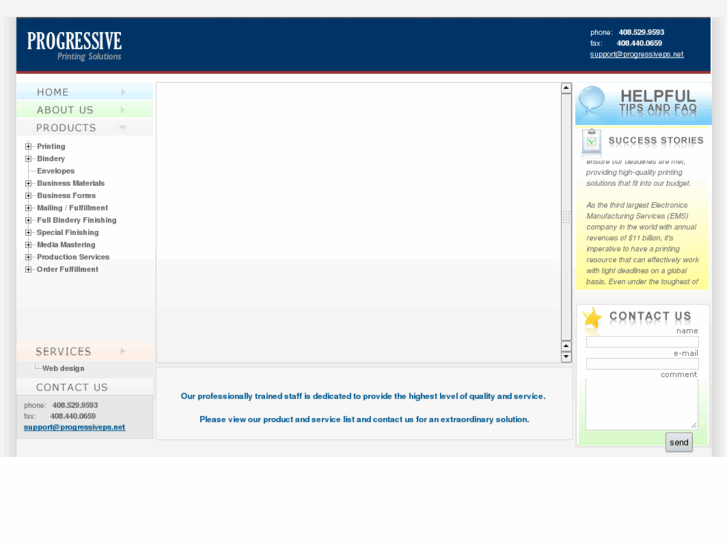Expand the Production Services tree node

point(28,257)
